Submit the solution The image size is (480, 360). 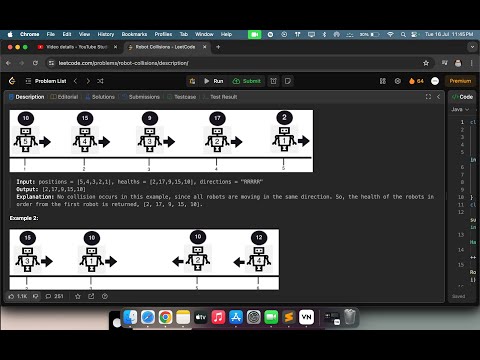[x=247, y=81]
